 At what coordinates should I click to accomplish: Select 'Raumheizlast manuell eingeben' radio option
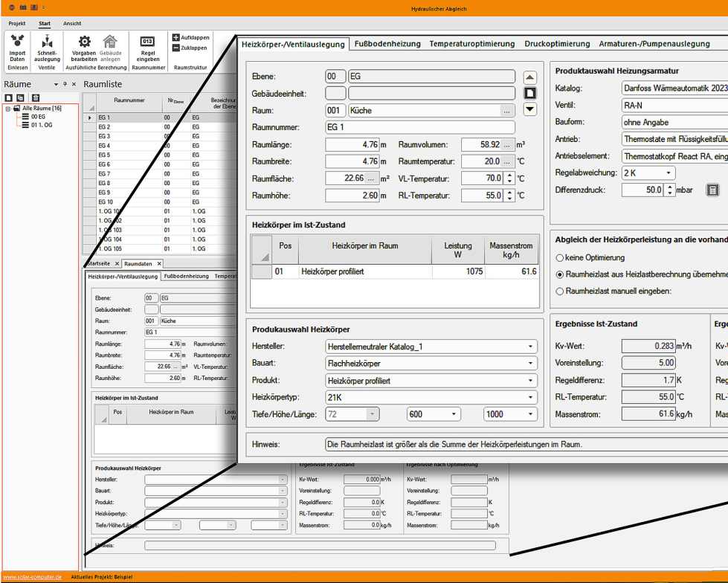pyautogui.click(x=559, y=291)
